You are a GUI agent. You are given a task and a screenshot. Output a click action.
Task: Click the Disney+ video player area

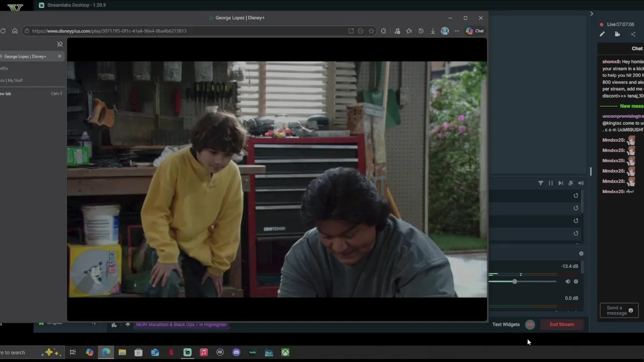pos(277,179)
